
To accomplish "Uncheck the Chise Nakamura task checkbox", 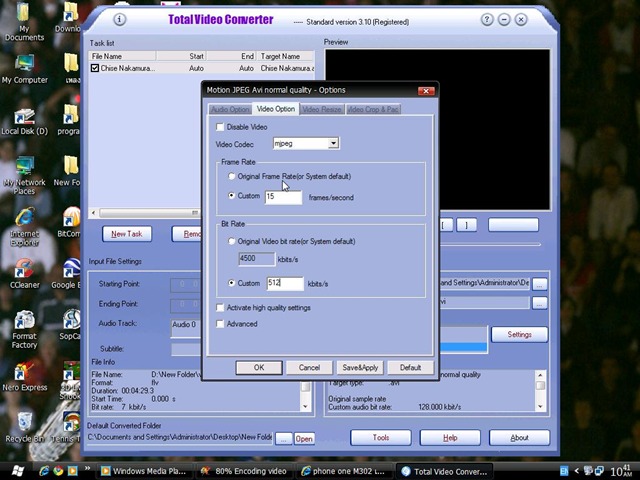I will [x=95, y=68].
